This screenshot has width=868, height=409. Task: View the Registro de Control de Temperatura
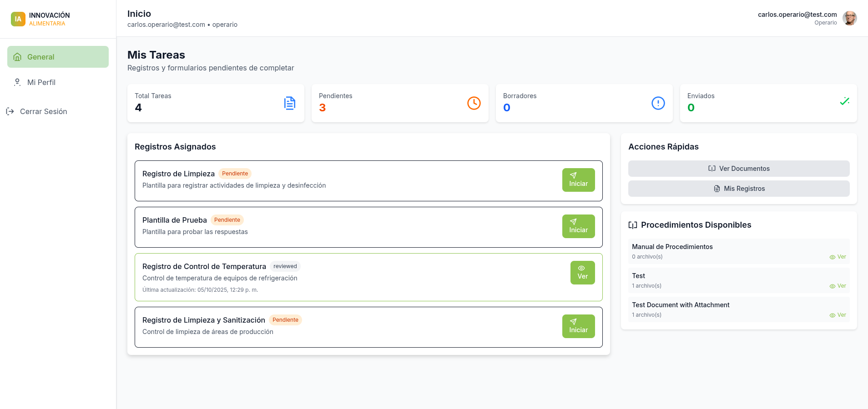click(582, 273)
